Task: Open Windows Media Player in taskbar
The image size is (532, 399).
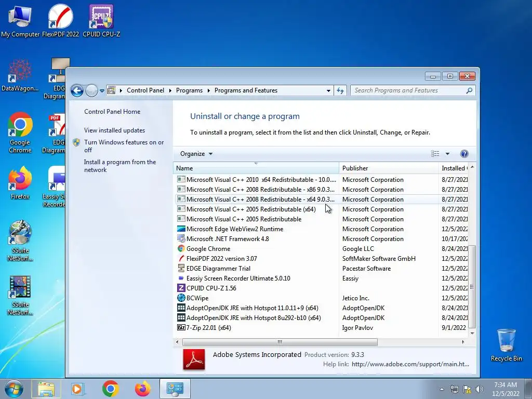Action: pyautogui.click(x=78, y=389)
